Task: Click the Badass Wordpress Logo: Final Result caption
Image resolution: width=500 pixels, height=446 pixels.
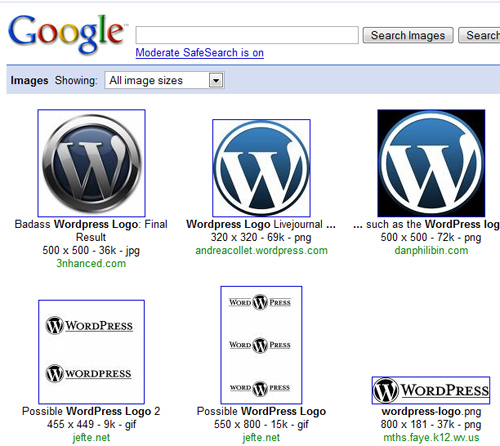Action: pos(91,231)
